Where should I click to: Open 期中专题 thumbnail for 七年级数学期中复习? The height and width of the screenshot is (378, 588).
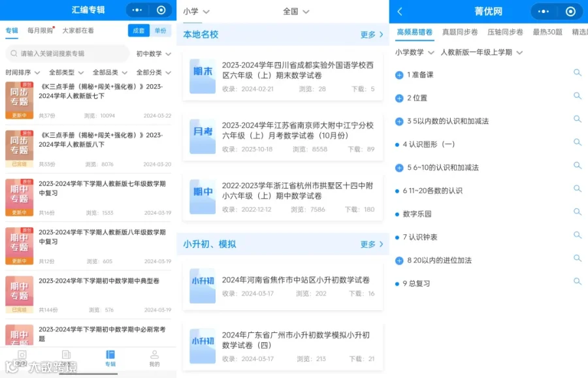pyautogui.click(x=20, y=197)
